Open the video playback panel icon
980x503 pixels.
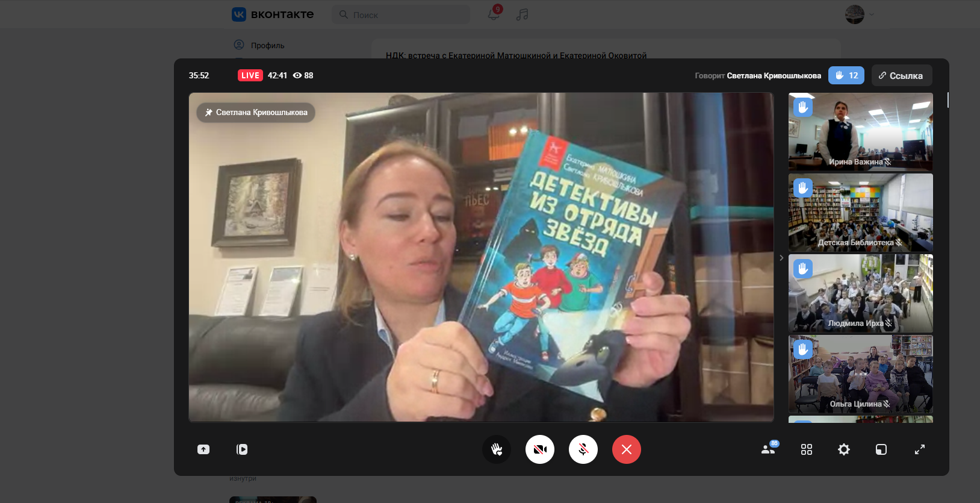coord(242,449)
